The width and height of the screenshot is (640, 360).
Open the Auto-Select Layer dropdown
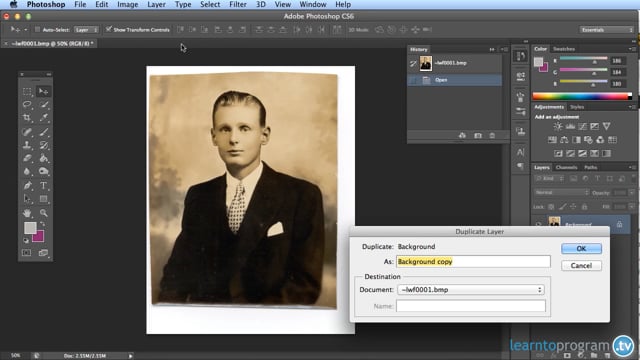click(x=87, y=30)
